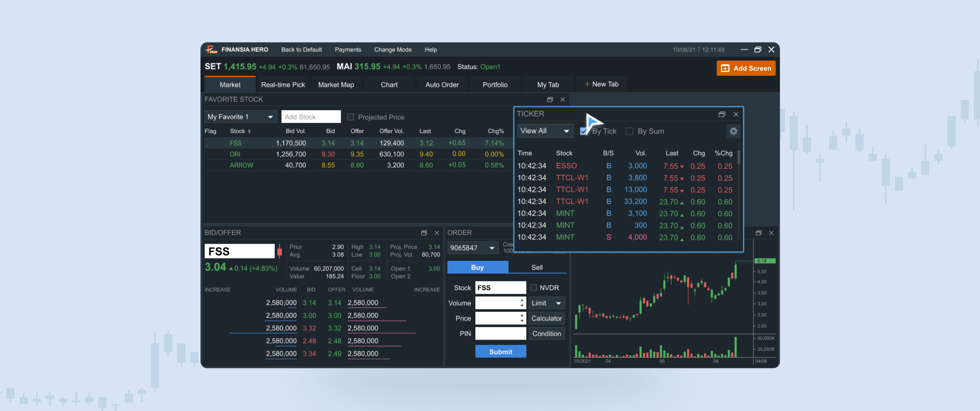
Task: Open the Change Mode menu
Action: (393, 49)
